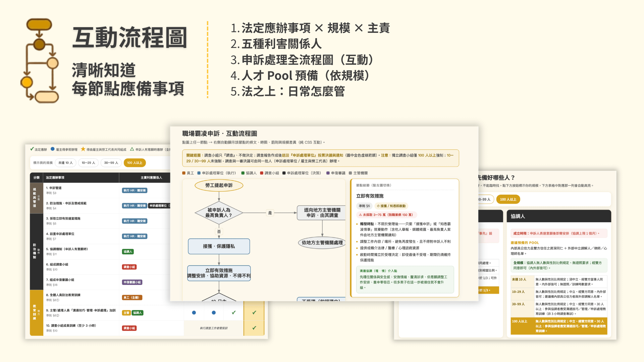Click the yellow 主管 tag in row 9
Screen dimensions: 644x362
pos(126,313)
